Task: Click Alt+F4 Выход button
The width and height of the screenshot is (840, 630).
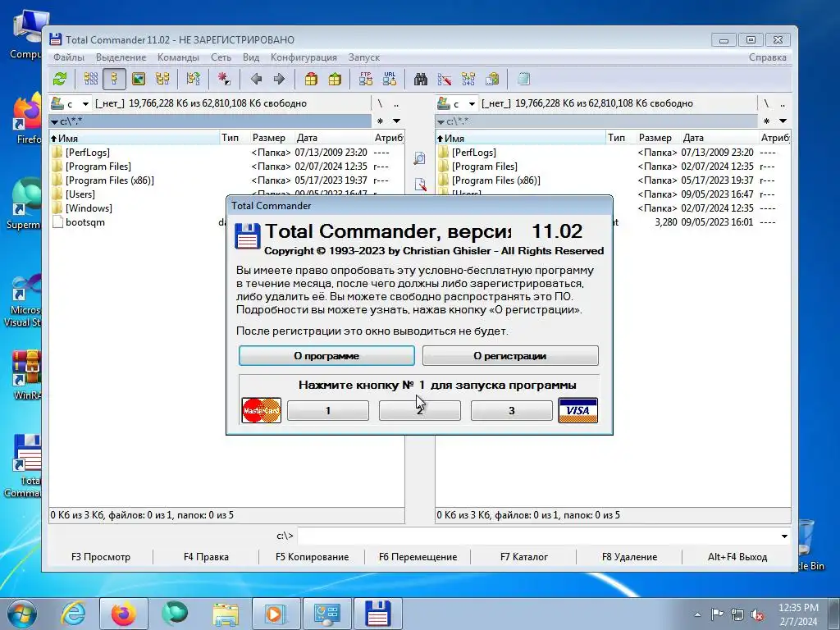Action: click(737, 557)
